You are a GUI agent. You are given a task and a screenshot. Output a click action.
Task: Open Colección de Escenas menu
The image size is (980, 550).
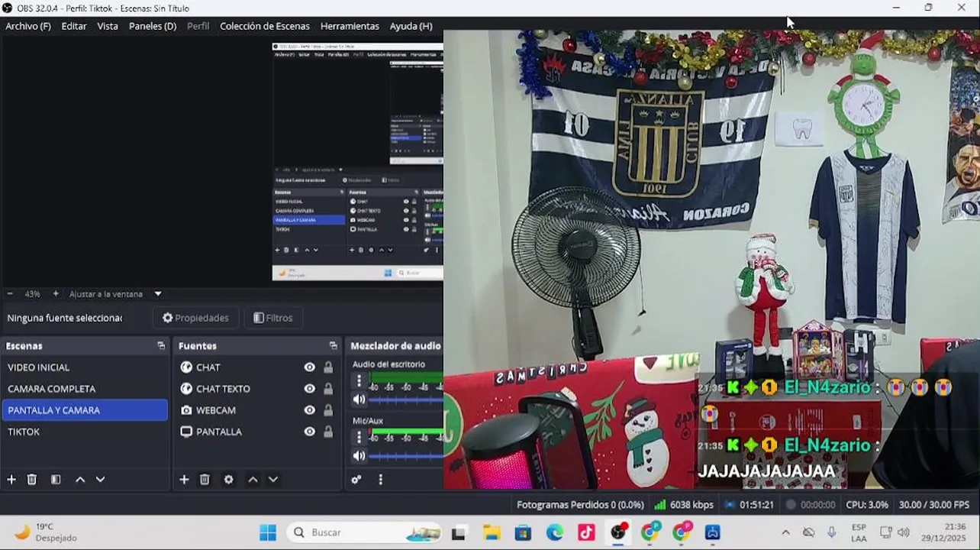[265, 26]
